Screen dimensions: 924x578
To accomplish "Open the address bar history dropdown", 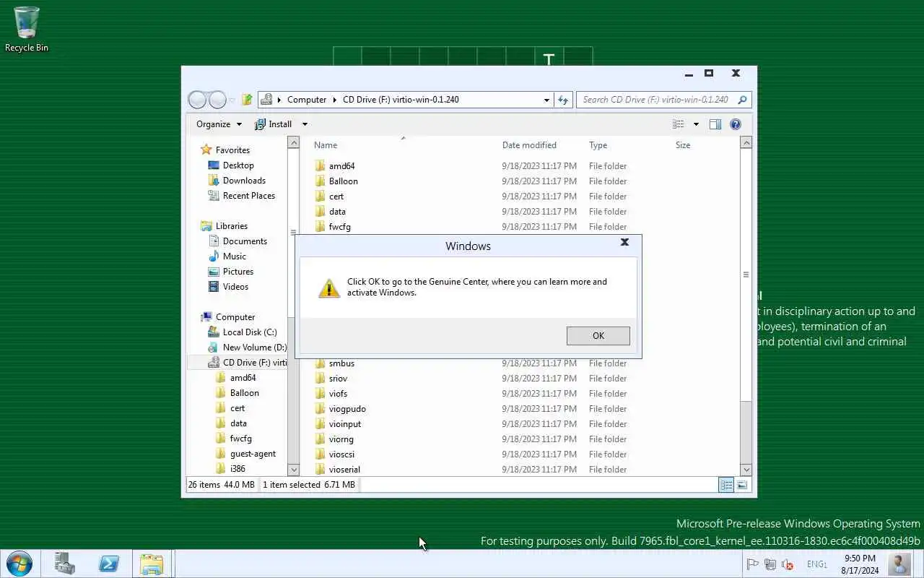I will pos(546,100).
